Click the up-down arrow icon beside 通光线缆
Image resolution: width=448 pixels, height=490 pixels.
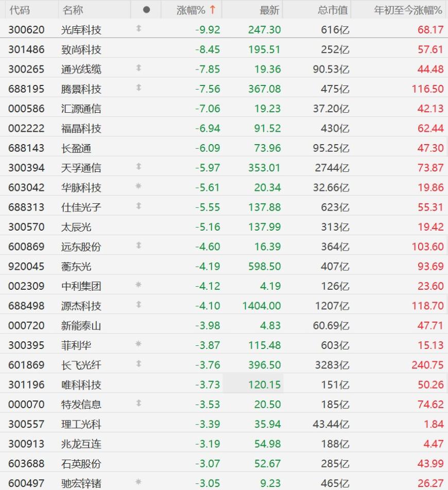[138, 68]
